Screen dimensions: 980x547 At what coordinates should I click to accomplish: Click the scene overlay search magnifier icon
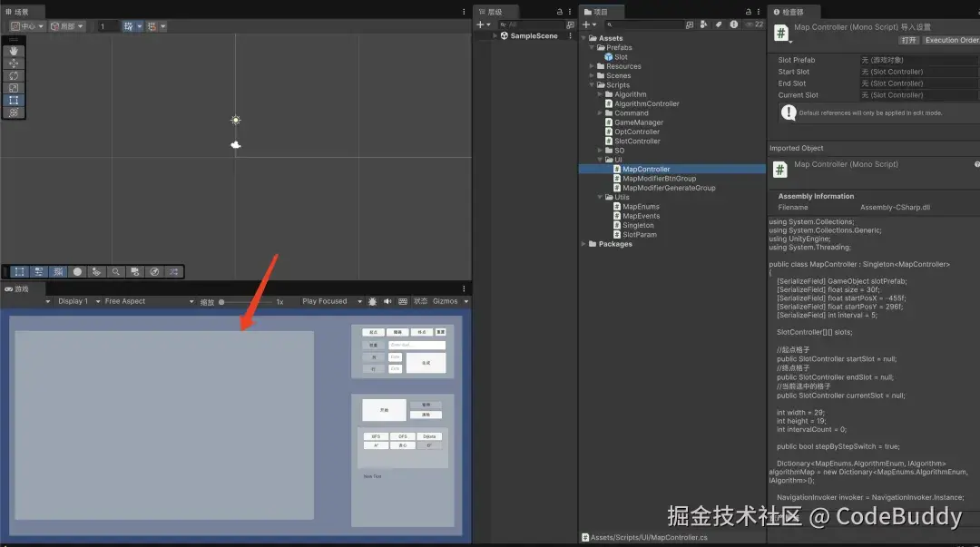click(x=115, y=272)
